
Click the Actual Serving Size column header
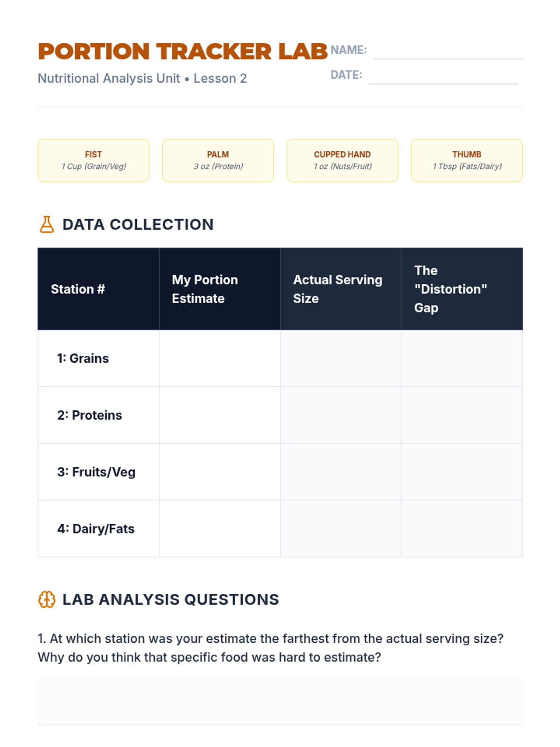pos(341,289)
